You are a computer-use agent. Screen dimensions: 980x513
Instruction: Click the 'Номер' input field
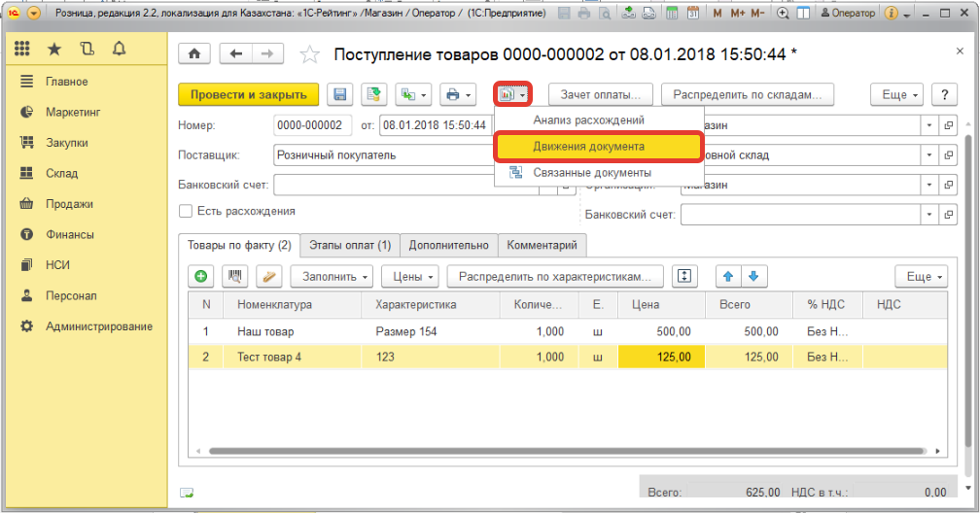coord(310,125)
